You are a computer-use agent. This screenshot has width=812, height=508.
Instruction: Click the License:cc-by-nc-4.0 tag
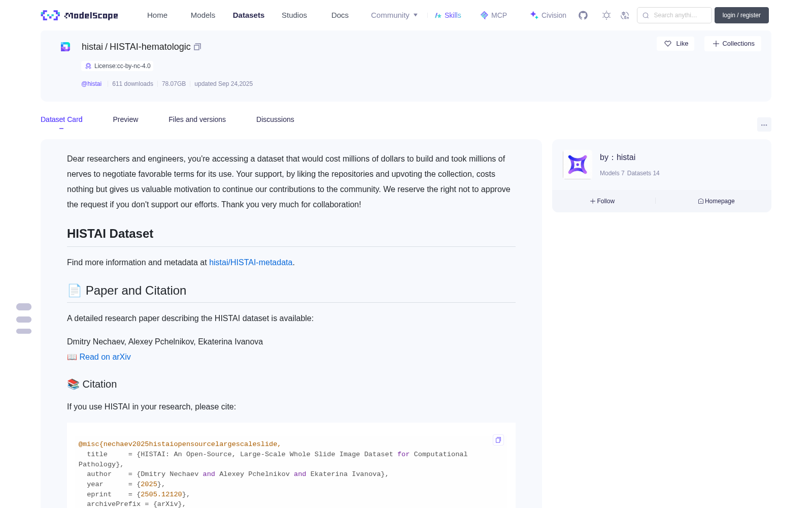(118, 66)
